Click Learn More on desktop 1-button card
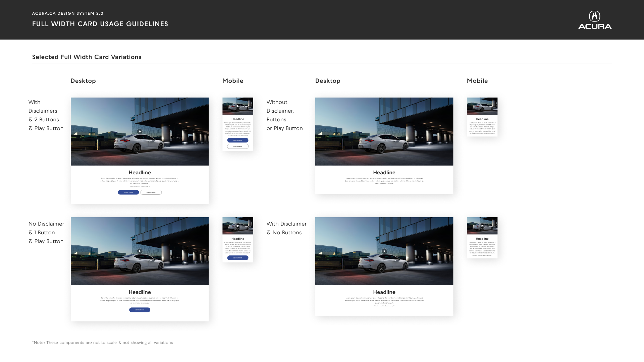This screenshot has height=362, width=644. pos(140,310)
